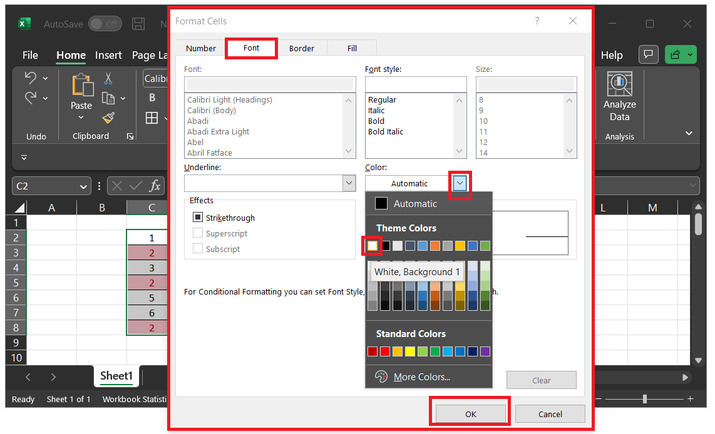Click the More Colors palette icon
715x434 pixels.
(381, 377)
